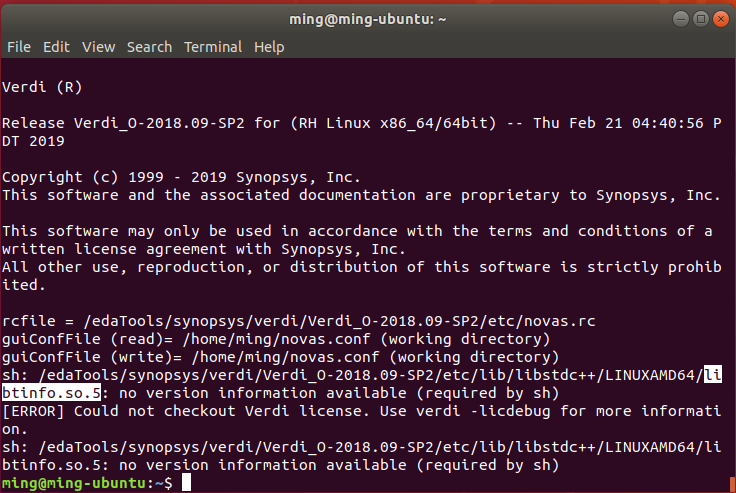
Task: Click the line starting "written license agreement"
Action: coord(203,249)
